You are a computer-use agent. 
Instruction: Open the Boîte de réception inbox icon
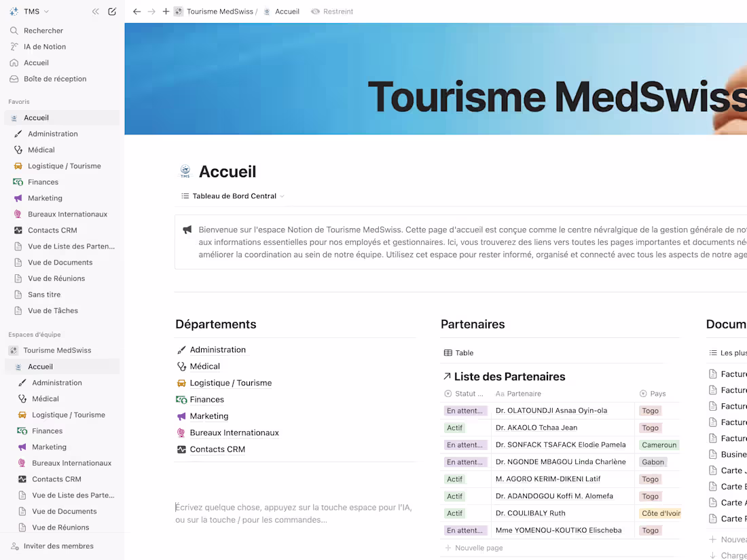14,79
